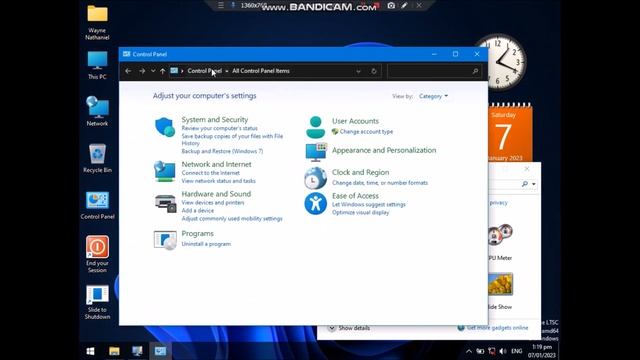Image resolution: width=640 pixels, height=360 pixels.
Task: Click Connect to the Internet
Action: click(211, 173)
